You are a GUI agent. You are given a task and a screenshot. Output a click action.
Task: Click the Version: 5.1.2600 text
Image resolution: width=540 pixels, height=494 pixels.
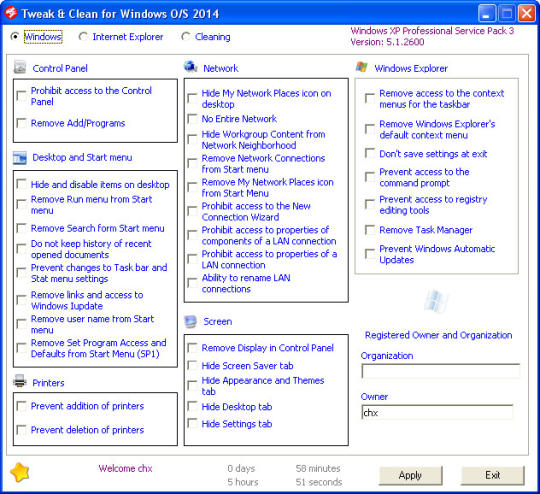(387, 42)
